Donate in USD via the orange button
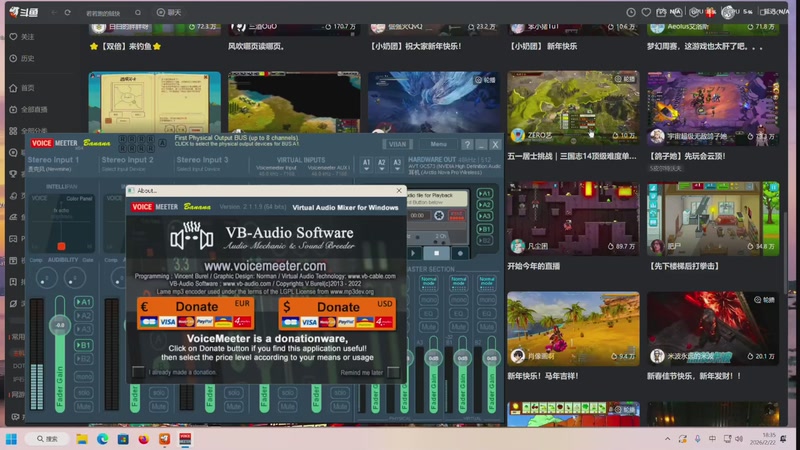Image resolution: width=800 pixels, height=450 pixels. click(x=337, y=313)
